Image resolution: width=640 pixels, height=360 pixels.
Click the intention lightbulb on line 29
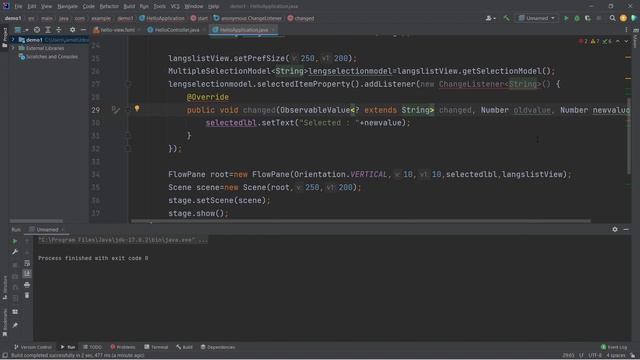click(137, 109)
